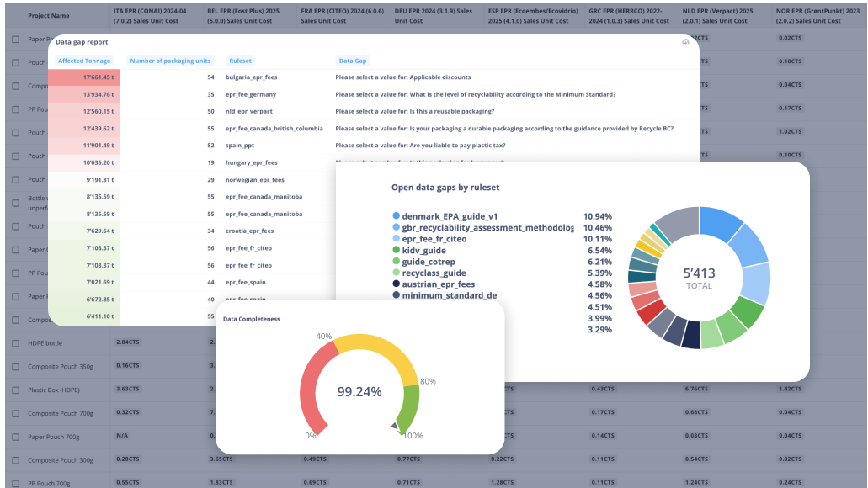The image size is (868, 488).
Task: Sort by Affected Tonnage column header
Action: (85, 61)
